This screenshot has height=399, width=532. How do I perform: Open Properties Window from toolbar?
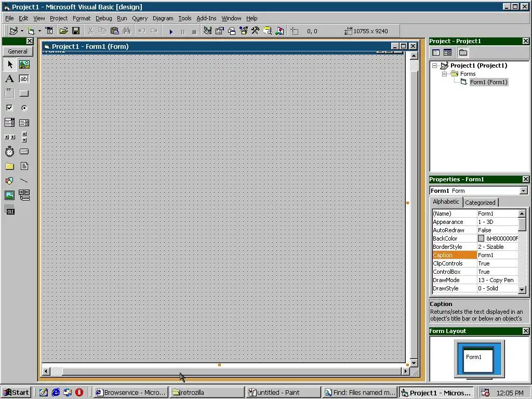click(x=220, y=31)
